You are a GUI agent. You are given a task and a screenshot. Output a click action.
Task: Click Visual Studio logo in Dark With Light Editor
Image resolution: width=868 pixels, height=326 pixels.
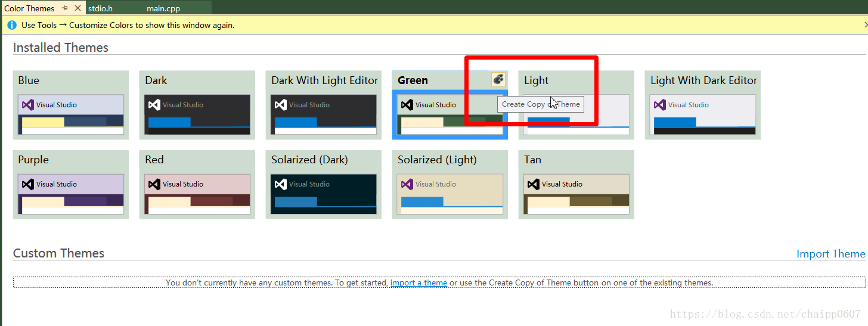[280, 105]
